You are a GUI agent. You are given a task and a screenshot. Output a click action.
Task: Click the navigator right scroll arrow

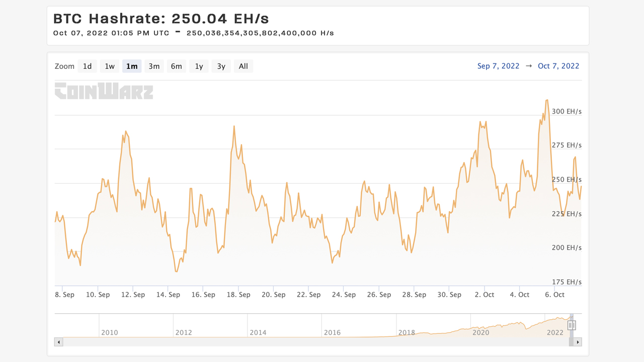(x=578, y=342)
